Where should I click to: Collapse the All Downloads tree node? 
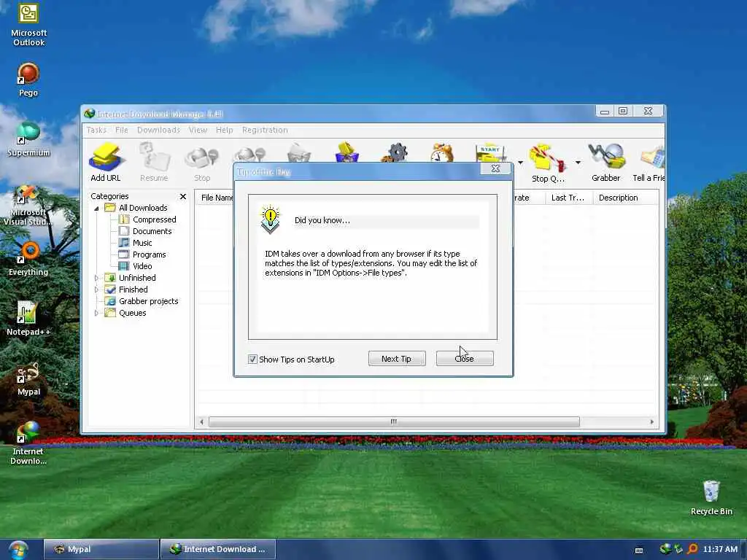click(96, 208)
